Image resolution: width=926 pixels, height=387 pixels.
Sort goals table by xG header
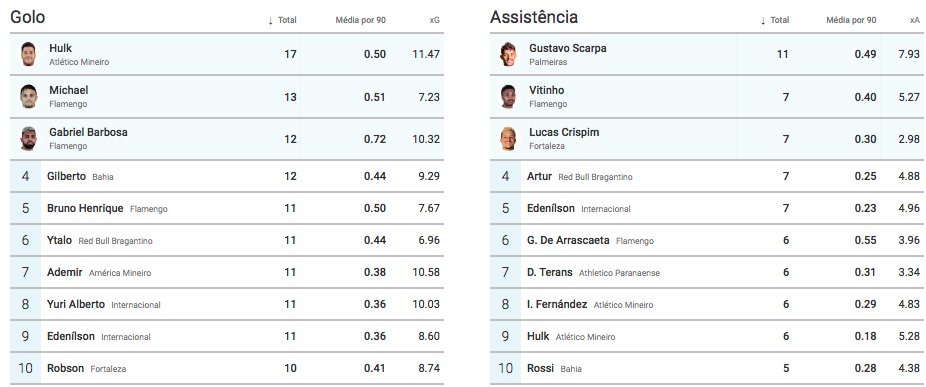tap(435, 20)
